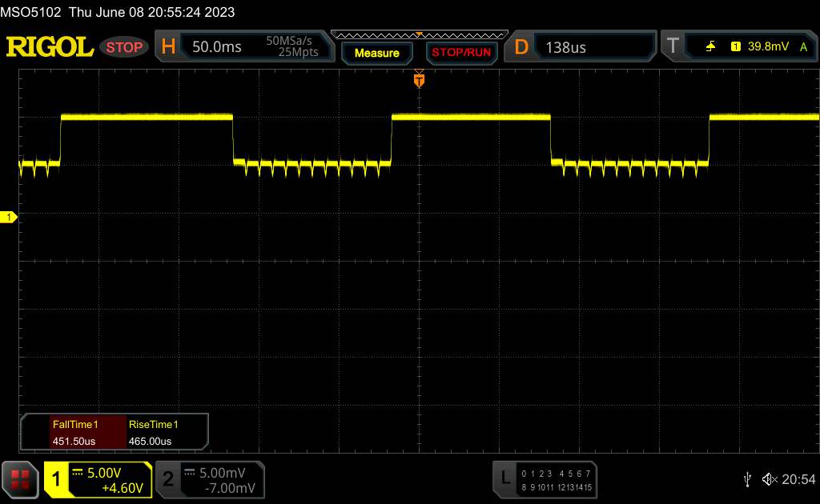Toggle channel 2 label
The image size is (820, 504).
pos(168,479)
